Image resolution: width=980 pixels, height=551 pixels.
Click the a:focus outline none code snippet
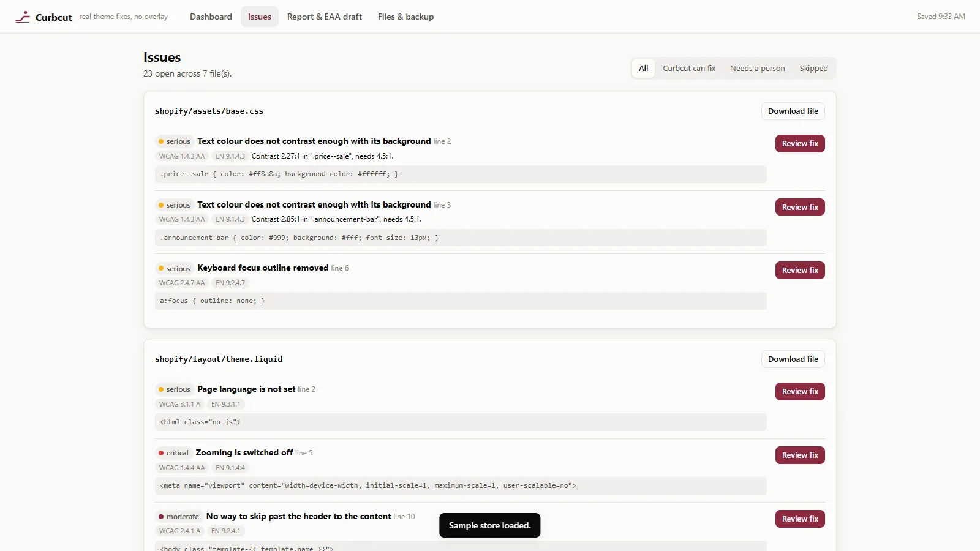[461, 301]
